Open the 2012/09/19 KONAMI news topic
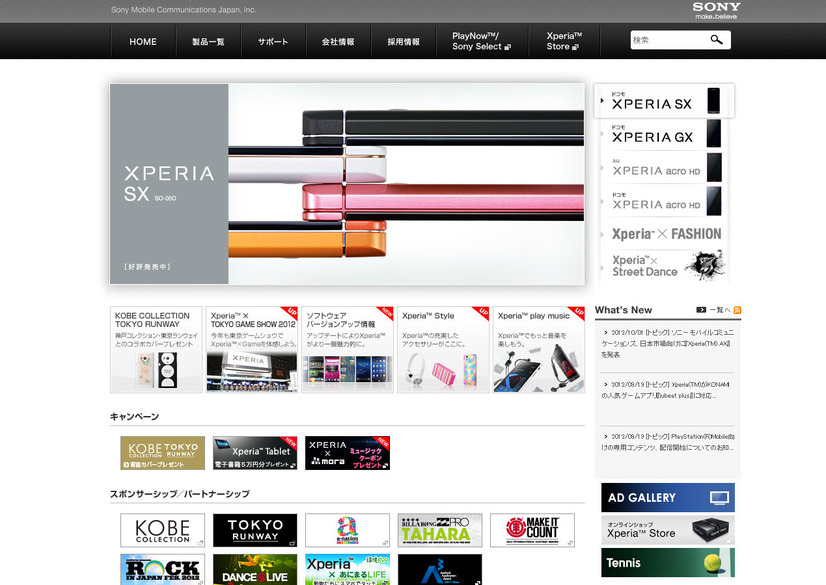Viewport: 826px width, 585px height. pyautogui.click(x=667, y=390)
